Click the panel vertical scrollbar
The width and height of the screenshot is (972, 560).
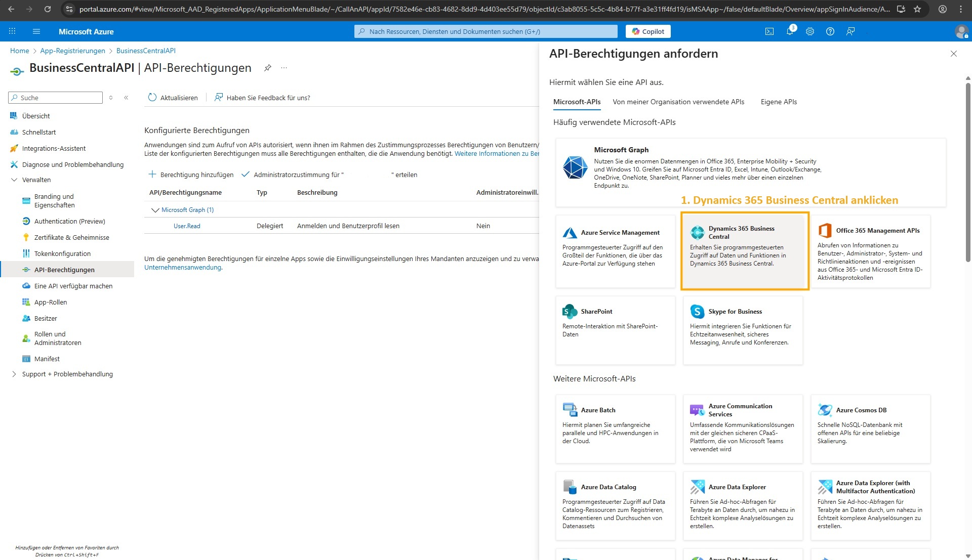coord(968,172)
